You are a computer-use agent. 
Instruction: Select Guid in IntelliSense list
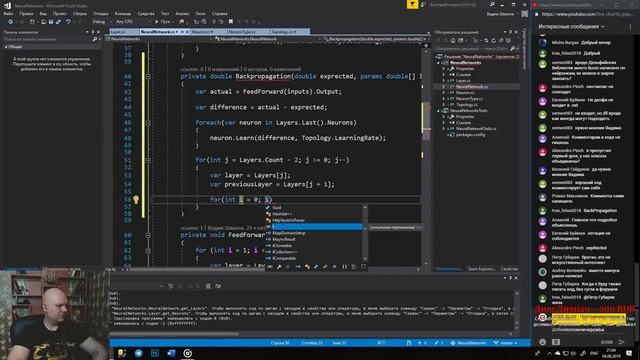click(x=314, y=207)
